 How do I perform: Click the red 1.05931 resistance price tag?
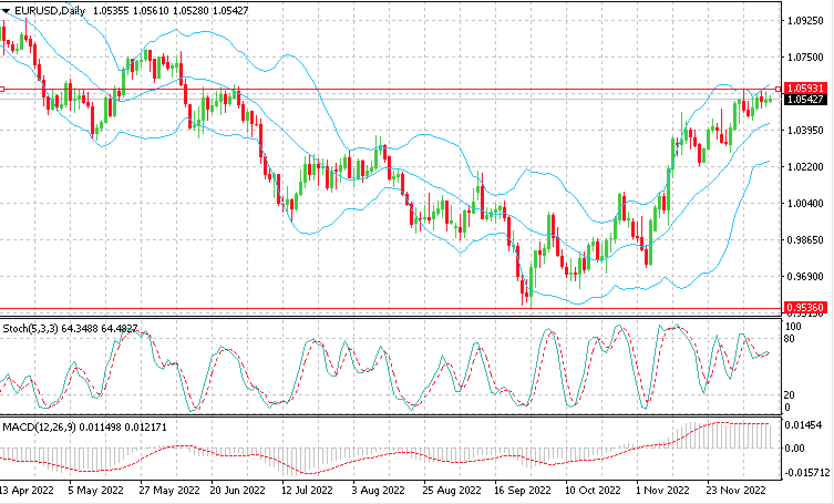pos(806,89)
